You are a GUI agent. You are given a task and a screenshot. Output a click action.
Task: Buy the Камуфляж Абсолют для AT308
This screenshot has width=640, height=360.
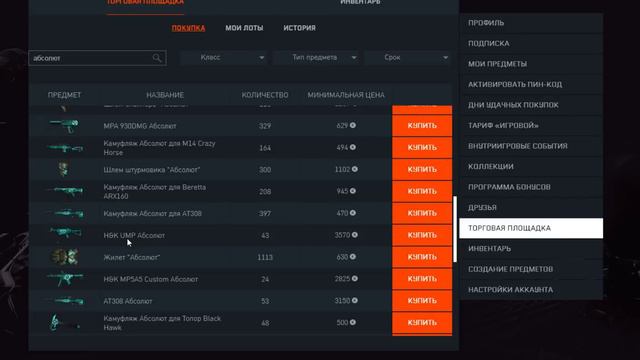[422, 213]
